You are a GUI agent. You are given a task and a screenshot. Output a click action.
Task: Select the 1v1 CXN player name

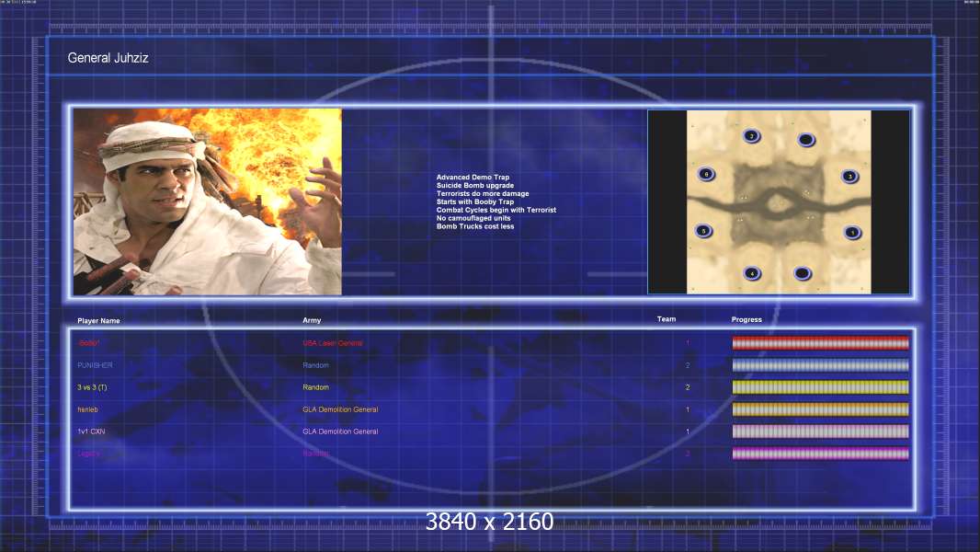coord(91,431)
